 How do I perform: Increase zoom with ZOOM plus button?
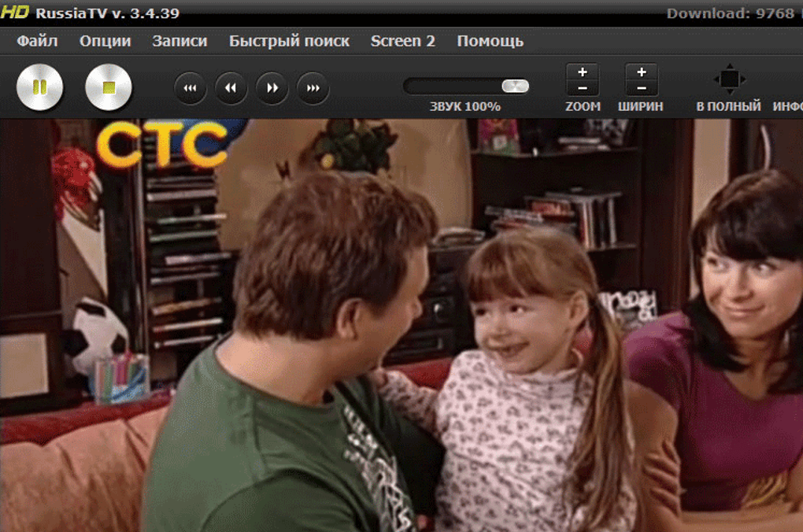(x=583, y=72)
